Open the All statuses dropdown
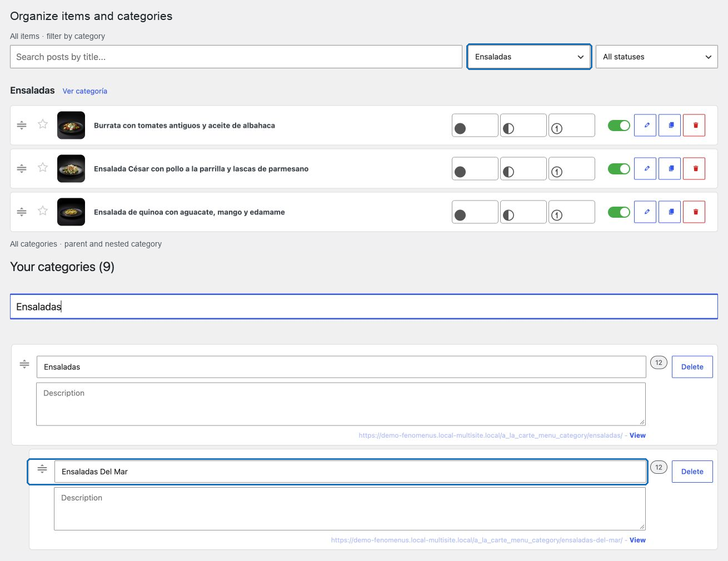This screenshot has height=561, width=728. 657,57
